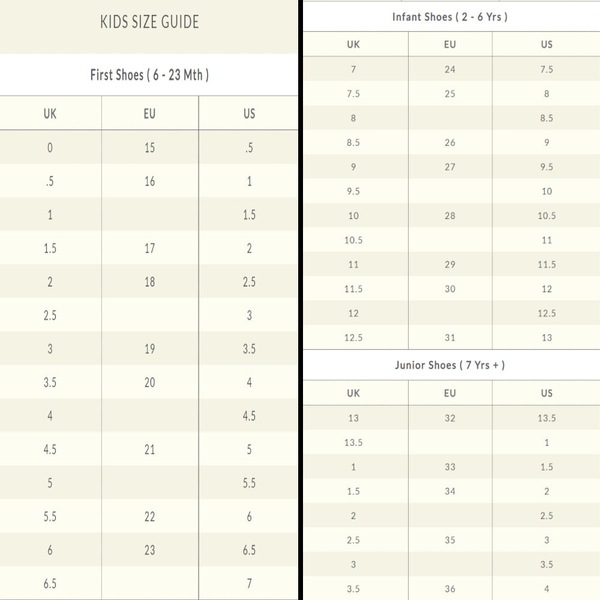Select EU size 15 in First Shoes
The height and width of the screenshot is (600, 600).
click(x=150, y=148)
